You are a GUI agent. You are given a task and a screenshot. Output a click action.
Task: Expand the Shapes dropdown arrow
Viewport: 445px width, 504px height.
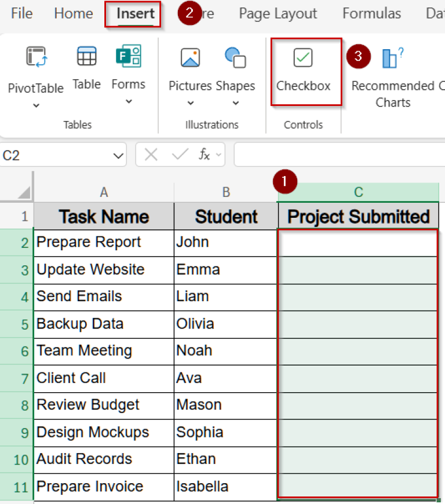(x=235, y=104)
